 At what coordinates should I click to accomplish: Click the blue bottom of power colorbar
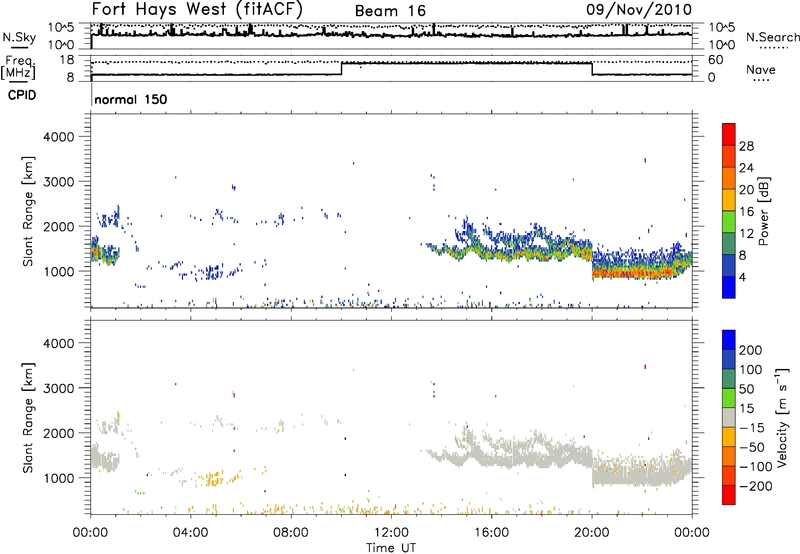coord(729,287)
